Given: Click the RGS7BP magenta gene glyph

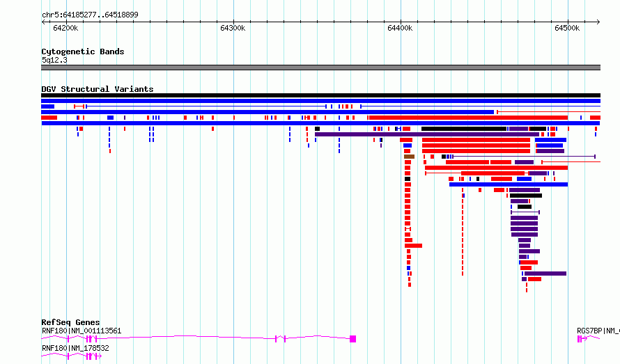Looking at the screenshot, I should (589, 339).
